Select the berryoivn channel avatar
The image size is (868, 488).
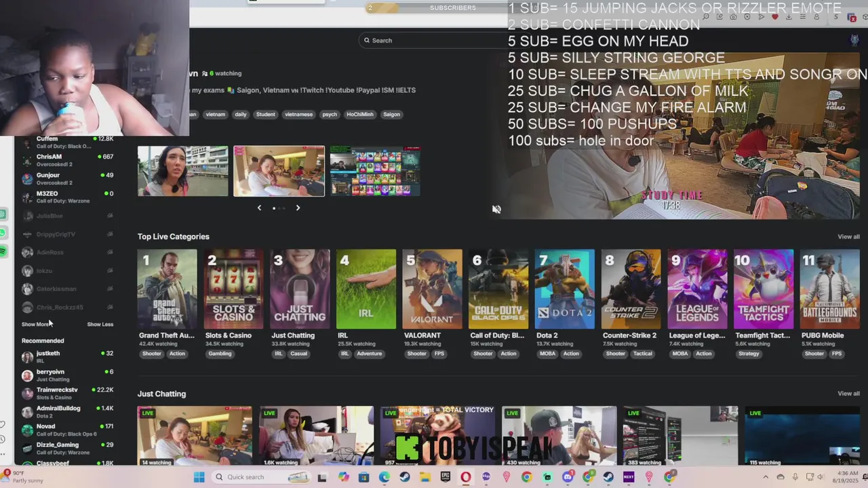tap(27, 375)
